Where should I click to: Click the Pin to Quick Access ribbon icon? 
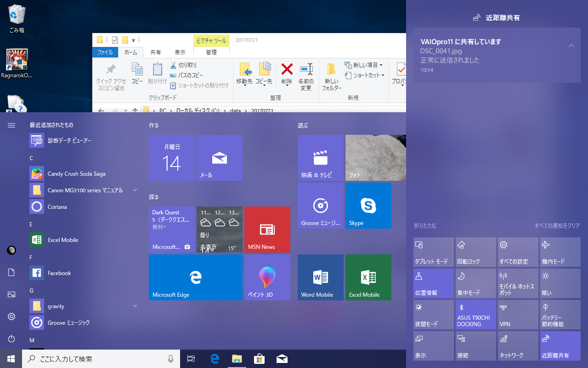(111, 77)
